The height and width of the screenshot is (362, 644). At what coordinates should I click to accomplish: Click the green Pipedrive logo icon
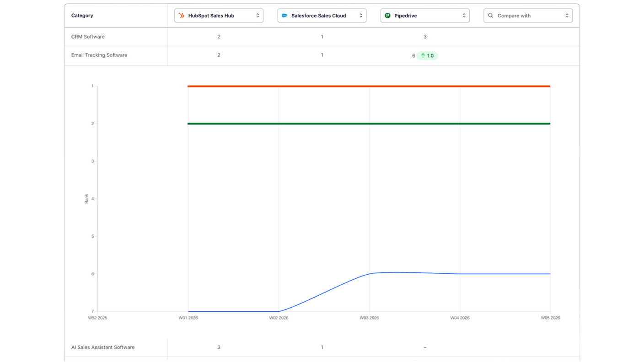pyautogui.click(x=387, y=16)
